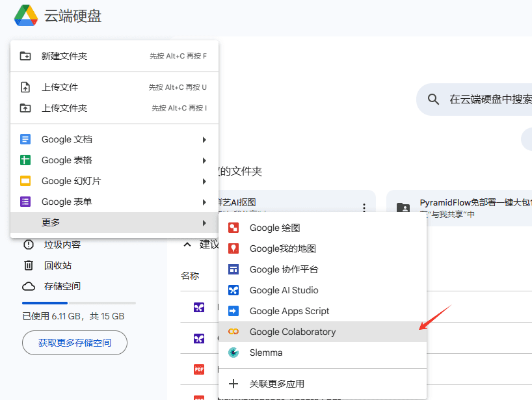Viewport: 532px width, 400px height.
Task: Click the Google AI Studio icon in submenu
Action: click(233, 291)
